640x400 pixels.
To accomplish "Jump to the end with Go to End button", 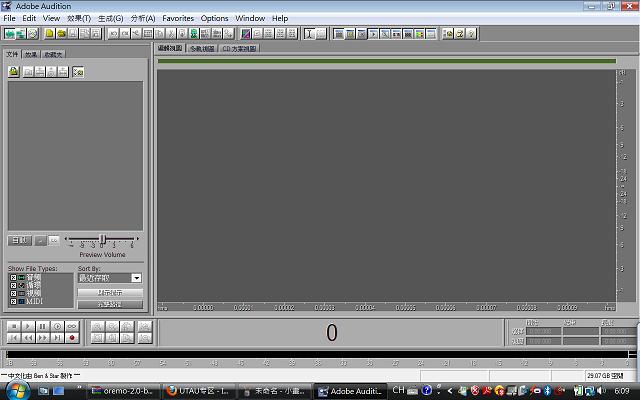I will (57, 338).
